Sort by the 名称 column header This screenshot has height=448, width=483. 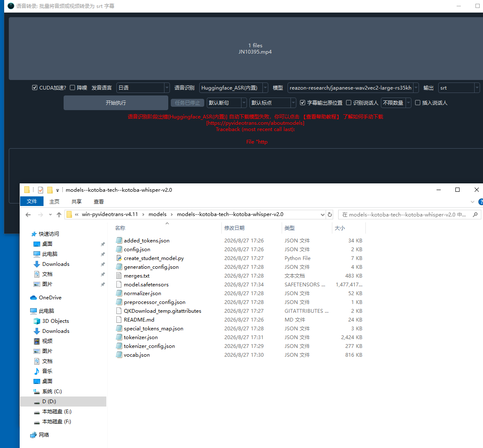(x=120, y=228)
